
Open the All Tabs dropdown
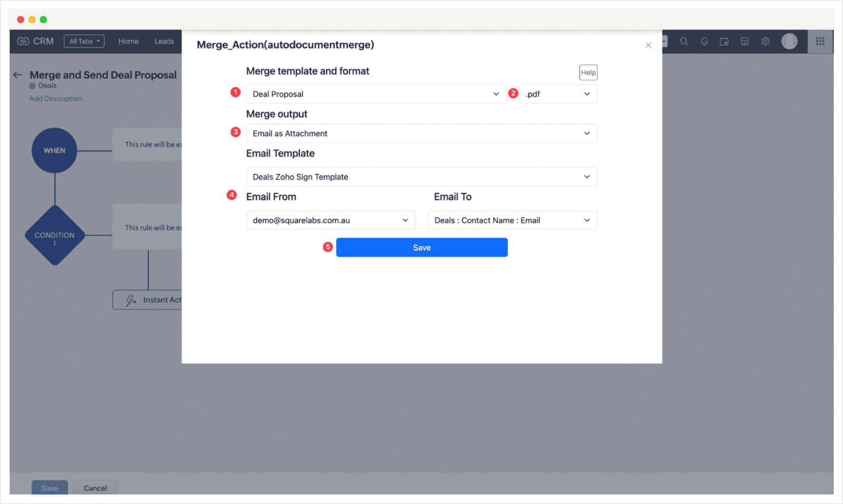pyautogui.click(x=84, y=41)
